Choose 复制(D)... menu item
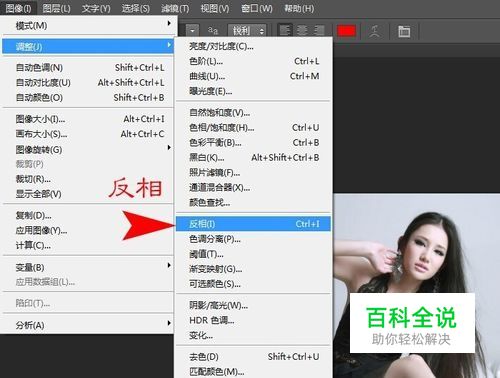This screenshot has height=378, width=500. pyautogui.click(x=88, y=215)
